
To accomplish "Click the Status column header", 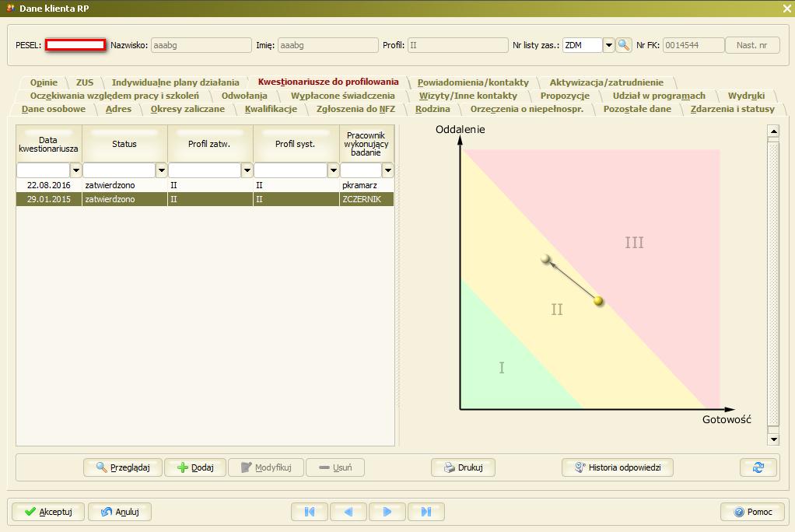I will pos(124,144).
